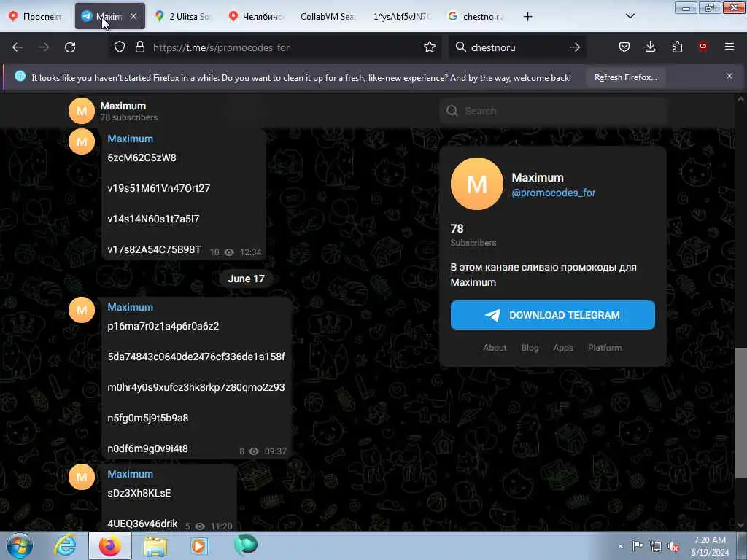Open the network tray icon
This screenshot has height=560, width=747.
pos(656,547)
